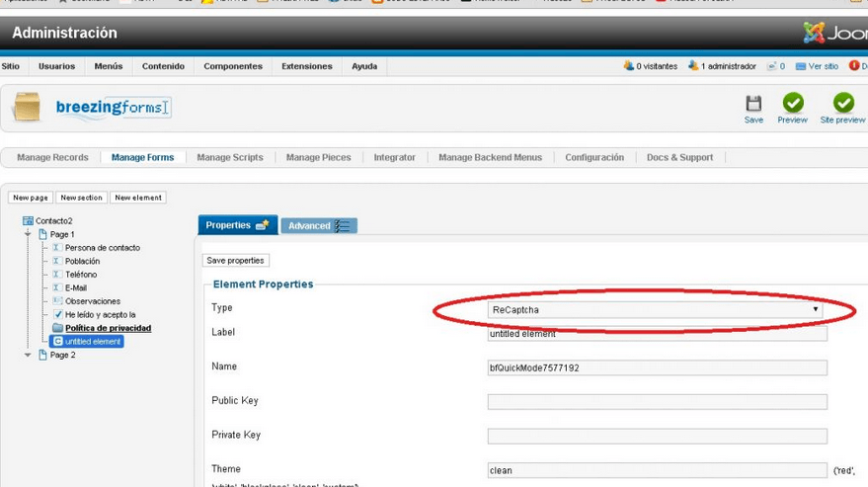
Task: Click checkbox icon beside He leído y acepto la
Action: 57,314
